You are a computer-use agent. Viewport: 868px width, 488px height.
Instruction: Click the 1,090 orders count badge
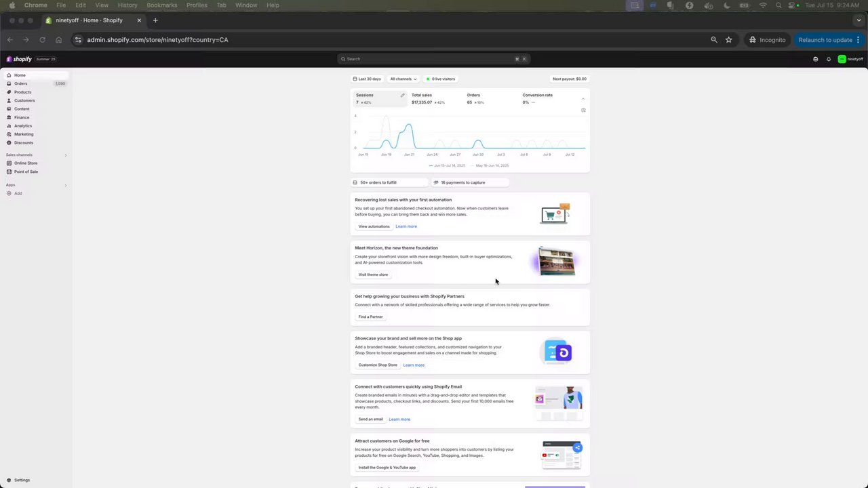60,83
